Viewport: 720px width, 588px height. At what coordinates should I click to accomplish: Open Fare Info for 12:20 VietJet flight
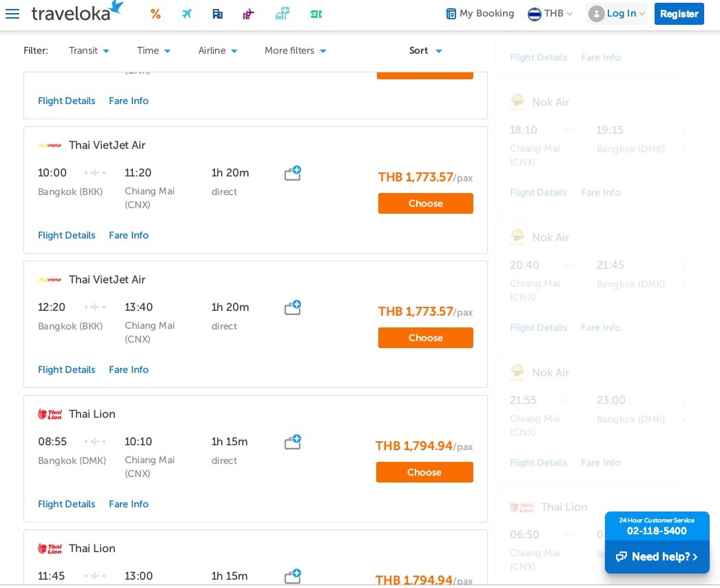129,369
